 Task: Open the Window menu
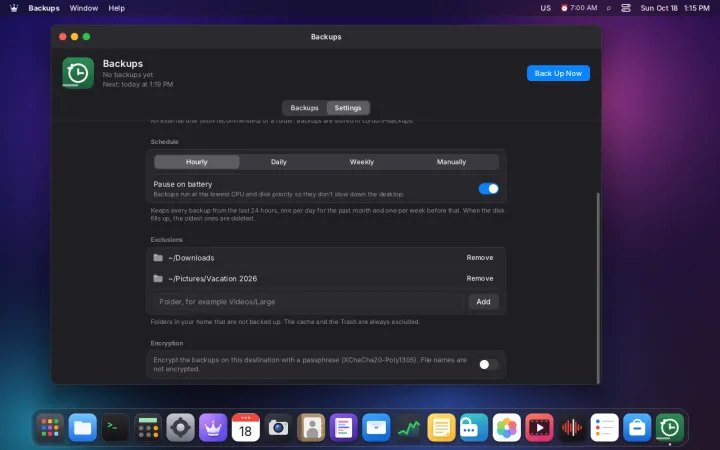pyautogui.click(x=84, y=8)
